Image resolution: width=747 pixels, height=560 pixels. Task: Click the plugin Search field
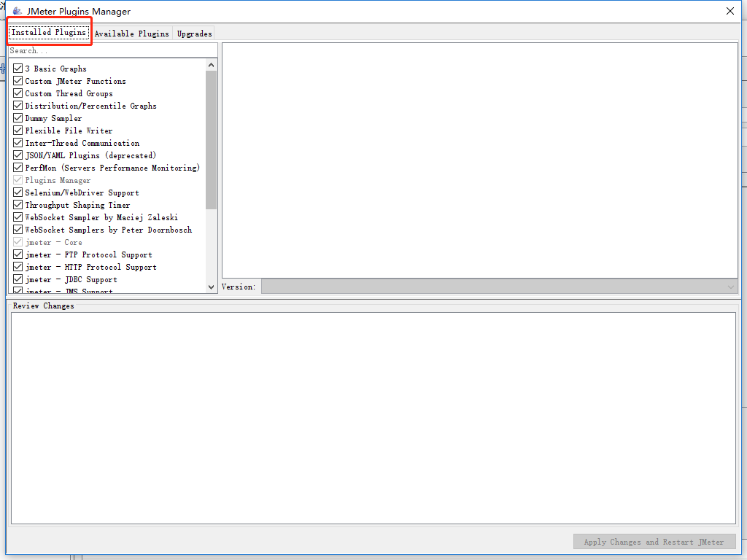point(113,50)
